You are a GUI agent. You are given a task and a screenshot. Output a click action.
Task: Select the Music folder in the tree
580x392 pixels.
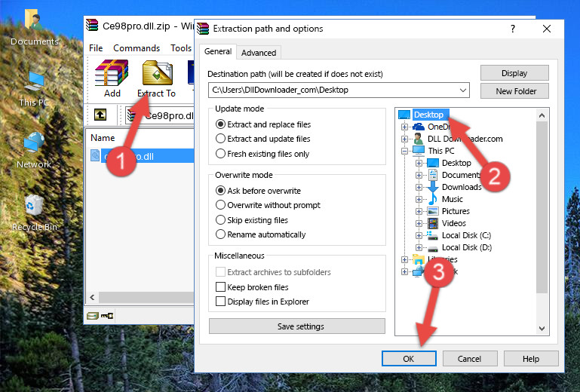pyautogui.click(x=453, y=199)
